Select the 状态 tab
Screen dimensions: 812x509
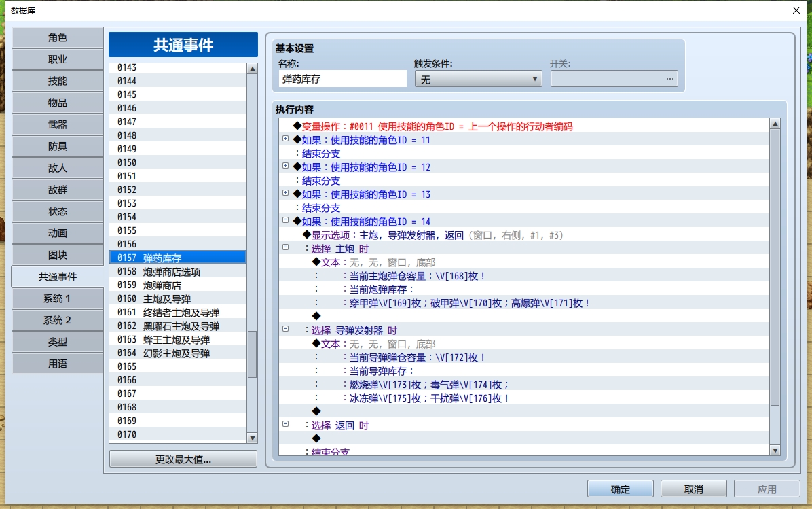click(x=58, y=212)
